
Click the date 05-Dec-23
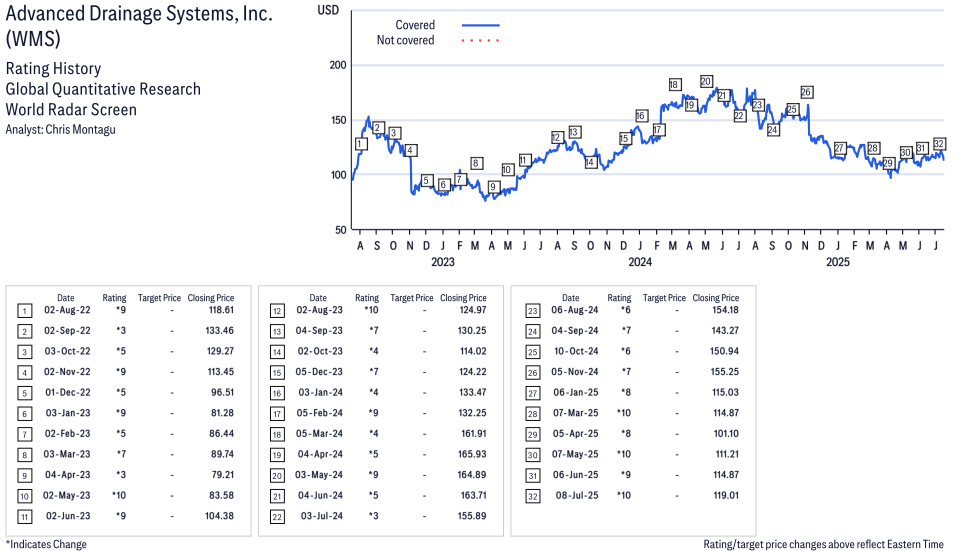(319, 371)
